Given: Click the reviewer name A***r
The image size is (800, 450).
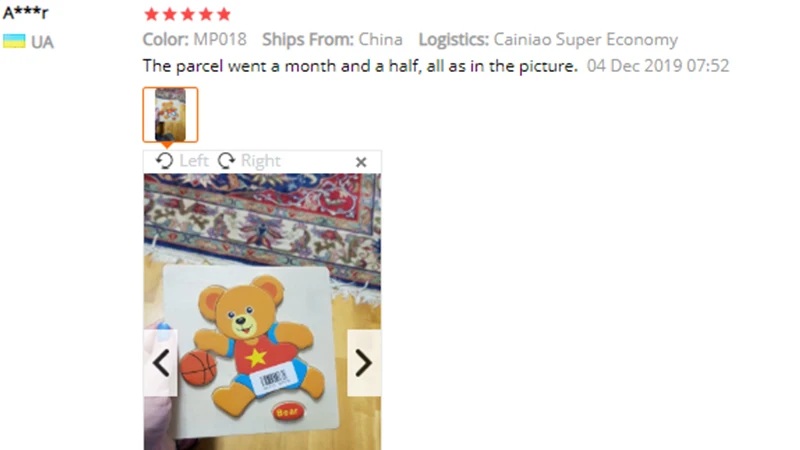Looking at the screenshot, I should coord(26,12).
